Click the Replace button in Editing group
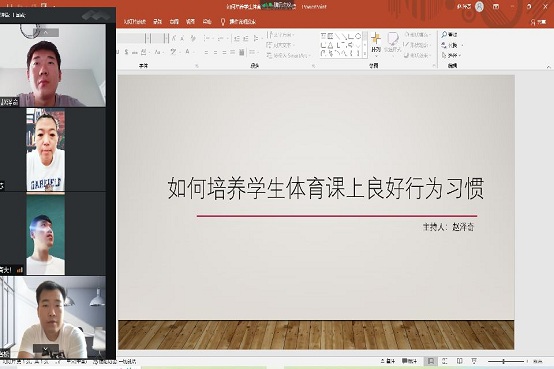 (452, 45)
